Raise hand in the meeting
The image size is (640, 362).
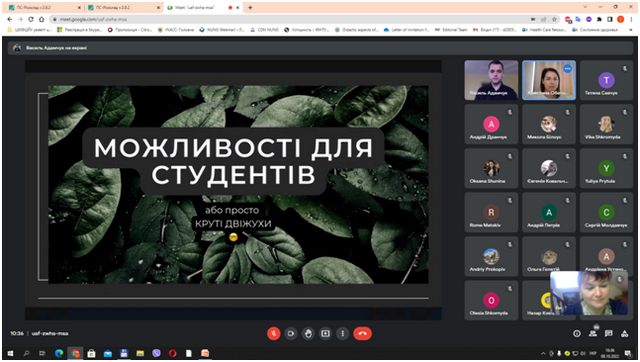point(308,333)
